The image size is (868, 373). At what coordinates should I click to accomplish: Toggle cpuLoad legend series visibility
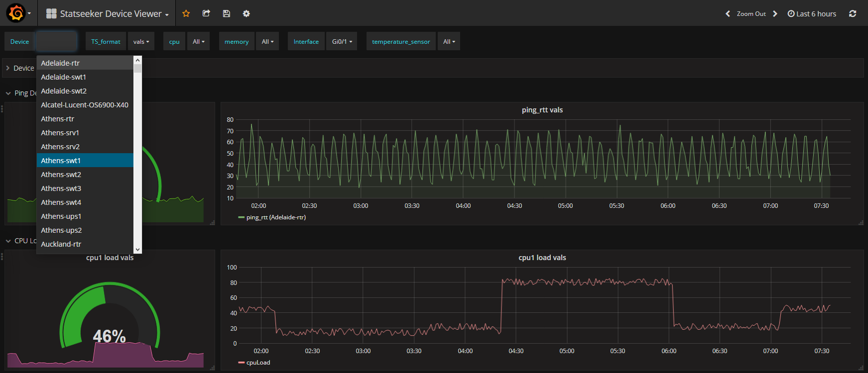258,363
